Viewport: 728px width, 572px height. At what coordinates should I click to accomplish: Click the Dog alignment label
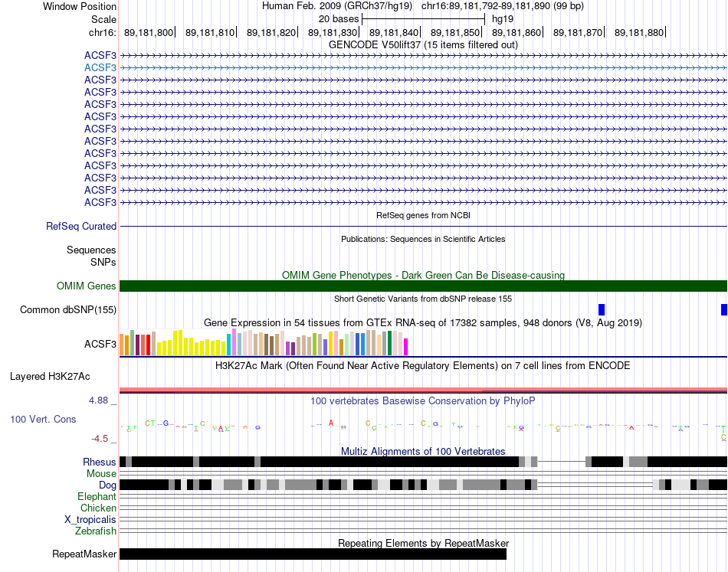107,485
